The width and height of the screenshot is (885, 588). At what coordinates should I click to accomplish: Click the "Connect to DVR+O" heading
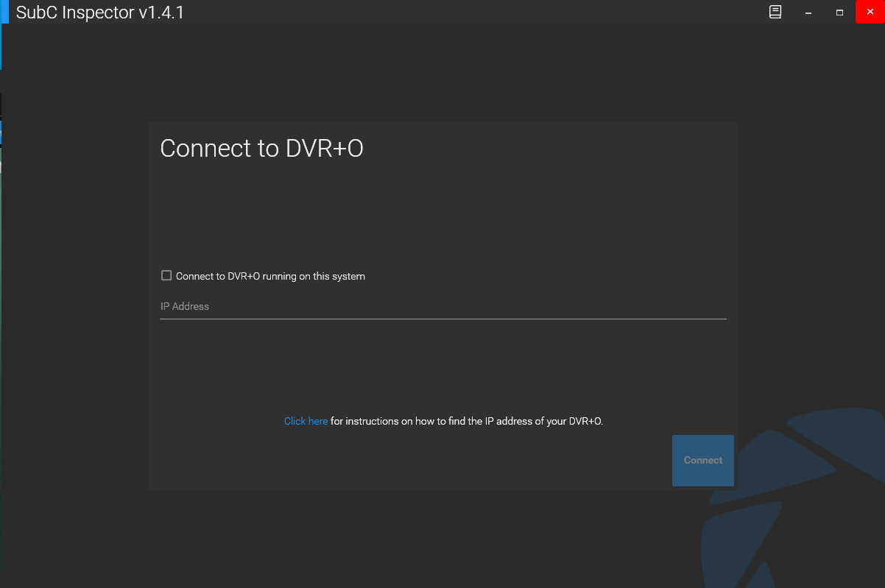(261, 149)
